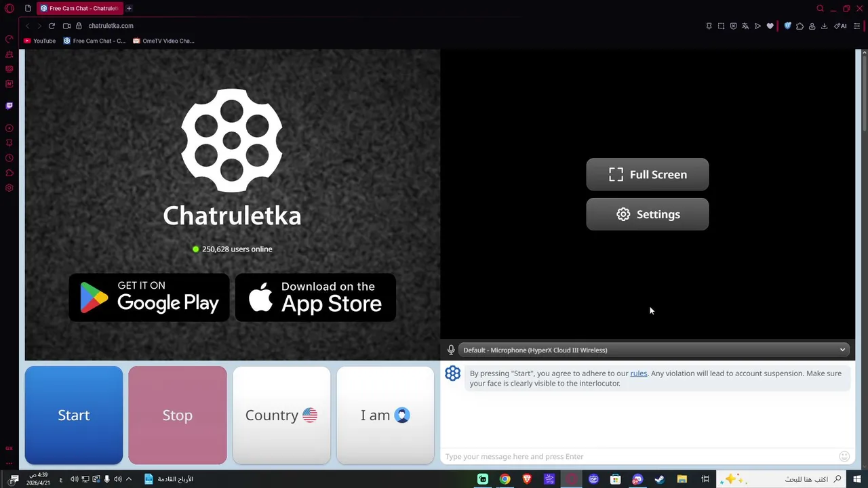Select the Free Cam Chat browser tab
The width and height of the screenshot is (868, 488).
(x=79, y=8)
